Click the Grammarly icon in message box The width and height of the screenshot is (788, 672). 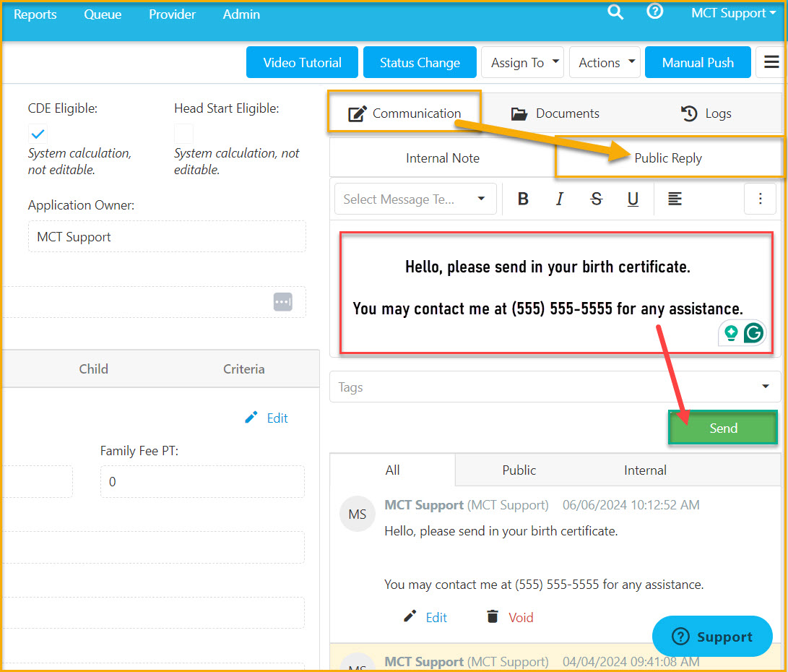[x=753, y=332]
